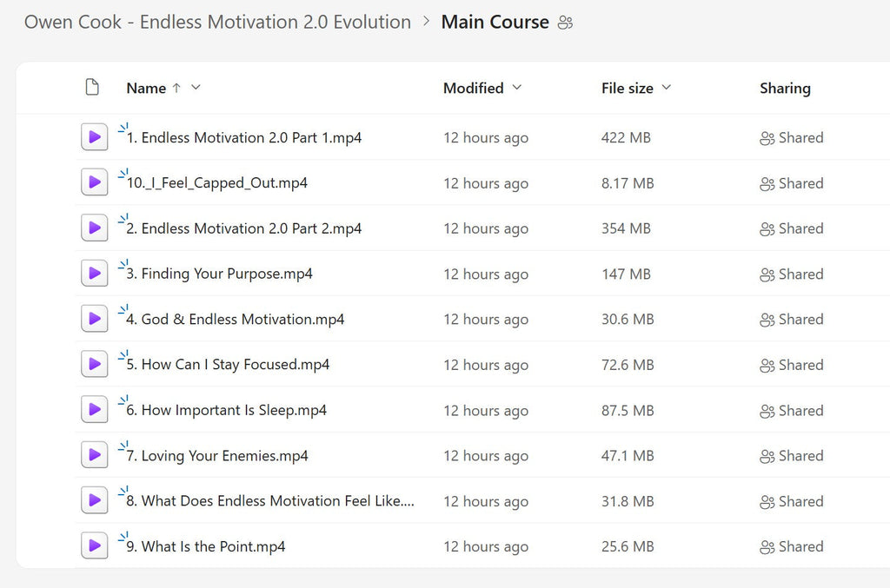Open file 9. What Is the Point.mp4
Image resolution: width=890 pixels, height=588 pixels.
205,546
